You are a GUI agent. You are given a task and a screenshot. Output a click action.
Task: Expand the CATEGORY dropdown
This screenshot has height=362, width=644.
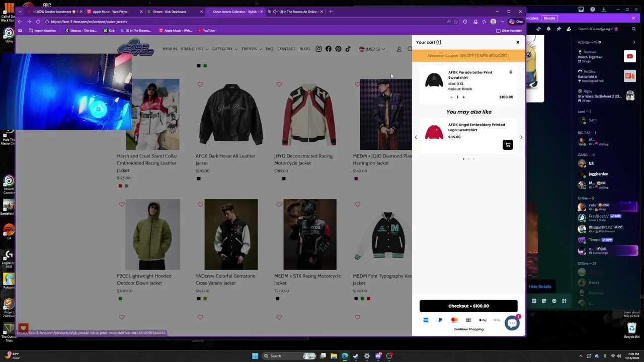[x=224, y=49]
